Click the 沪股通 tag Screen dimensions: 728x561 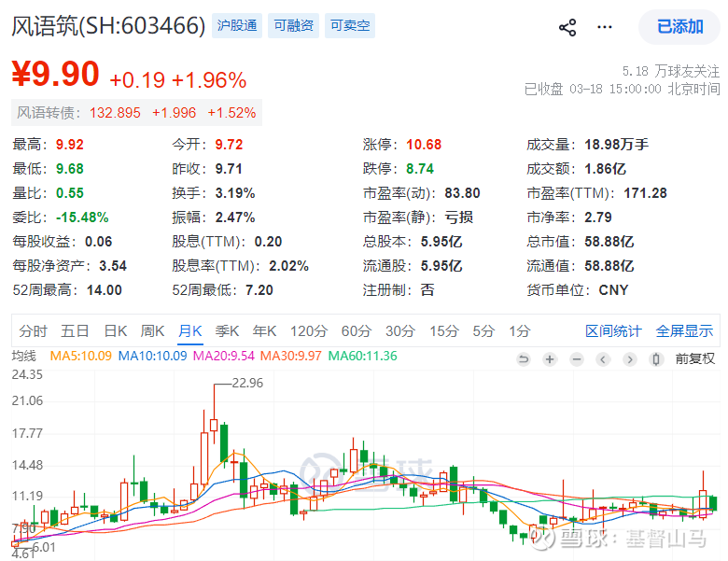tap(237, 25)
